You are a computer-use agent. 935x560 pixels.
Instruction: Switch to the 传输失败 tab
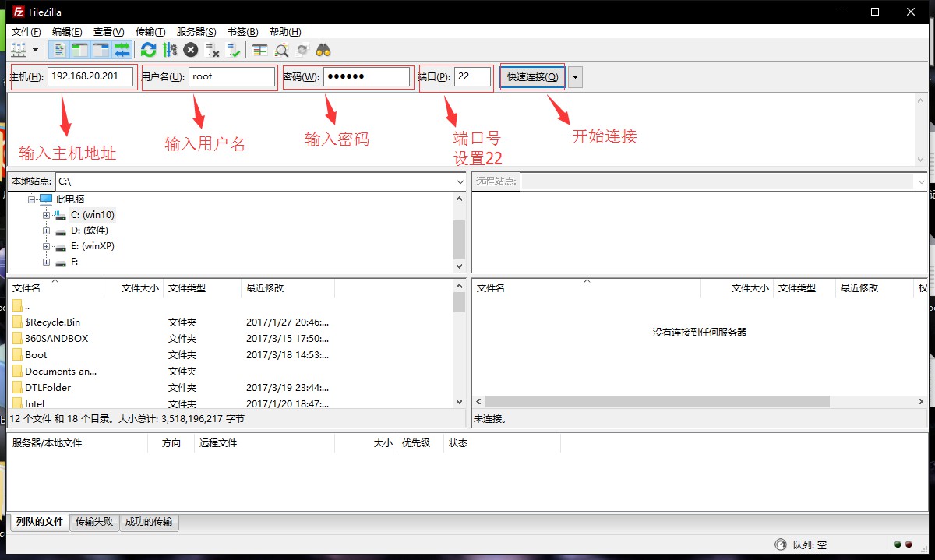94,522
